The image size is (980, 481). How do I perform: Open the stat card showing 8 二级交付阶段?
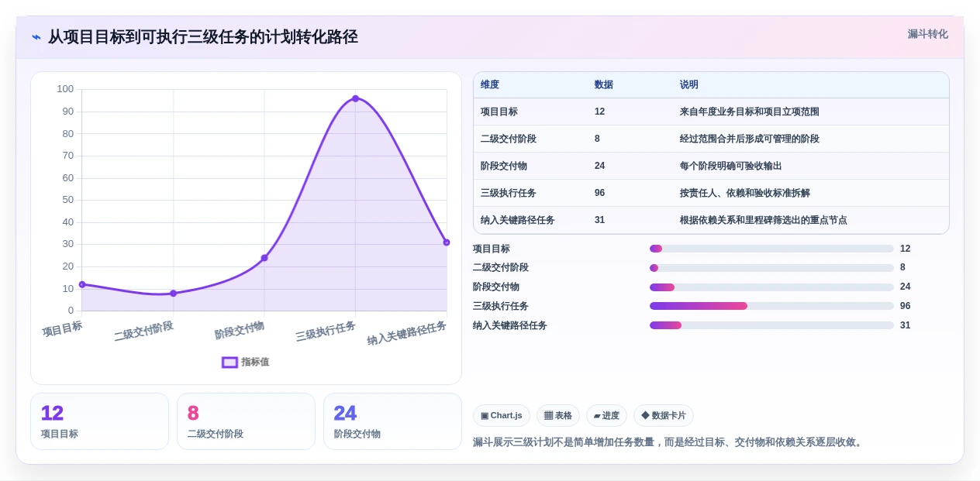246,421
